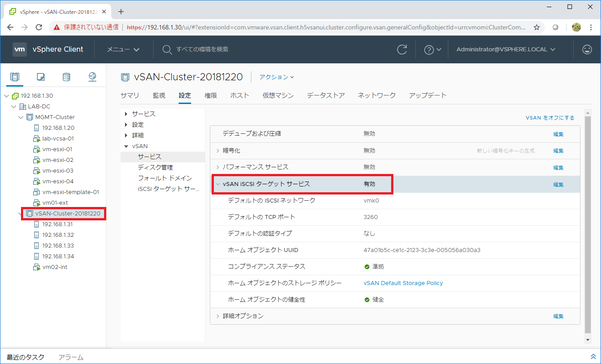Collapse the LAB-DC datacenter node
The height and width of the screenshot is (364, 601).
(x=14, y=106)
